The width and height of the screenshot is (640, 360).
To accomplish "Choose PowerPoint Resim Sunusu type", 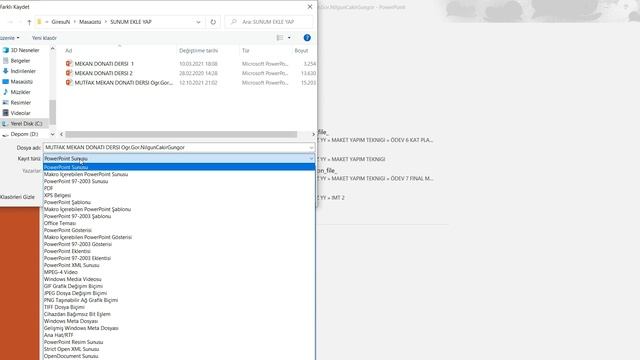I will click(x=179, y=342).
